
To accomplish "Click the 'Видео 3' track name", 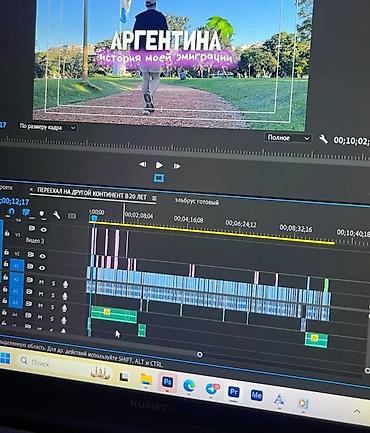I will (x=35, y=240).
